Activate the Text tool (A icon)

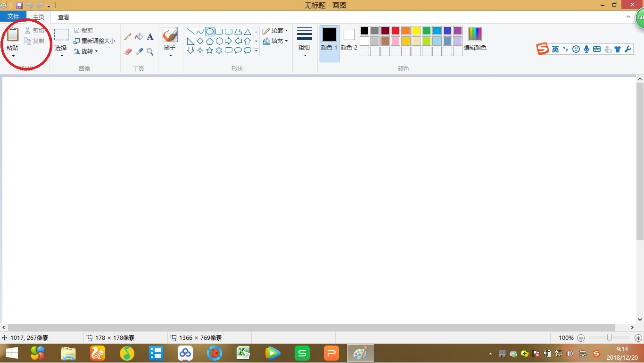(150, 37)
